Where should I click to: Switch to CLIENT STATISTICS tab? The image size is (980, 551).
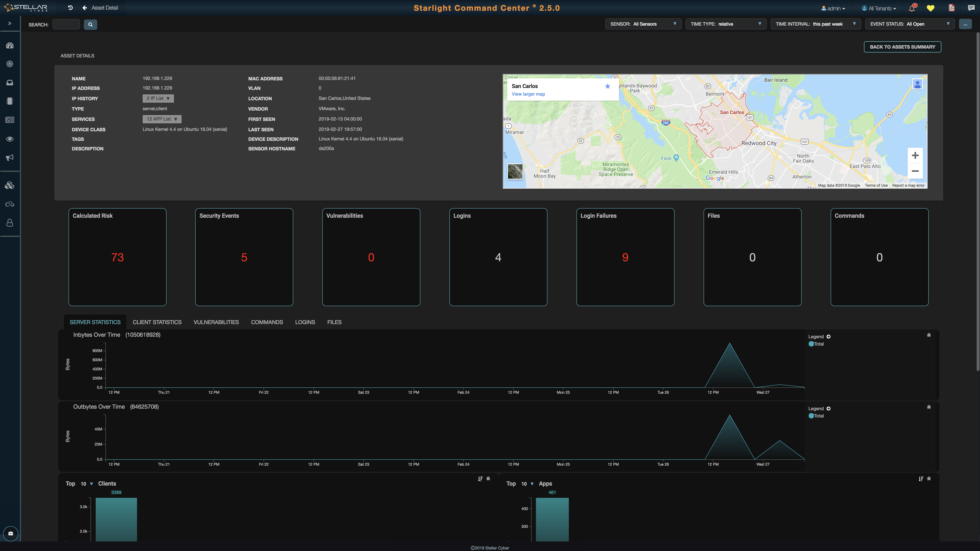(157, 322)
